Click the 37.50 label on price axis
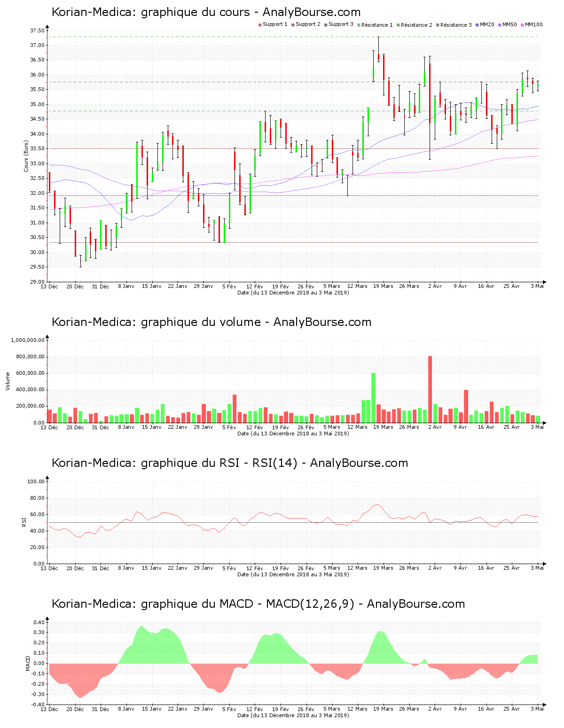 point(37,31)
